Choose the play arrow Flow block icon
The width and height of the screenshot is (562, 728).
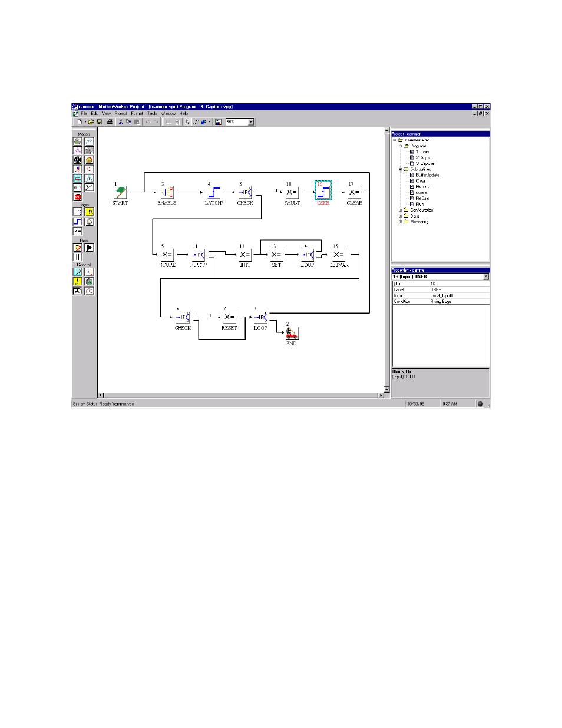point(89,248)
